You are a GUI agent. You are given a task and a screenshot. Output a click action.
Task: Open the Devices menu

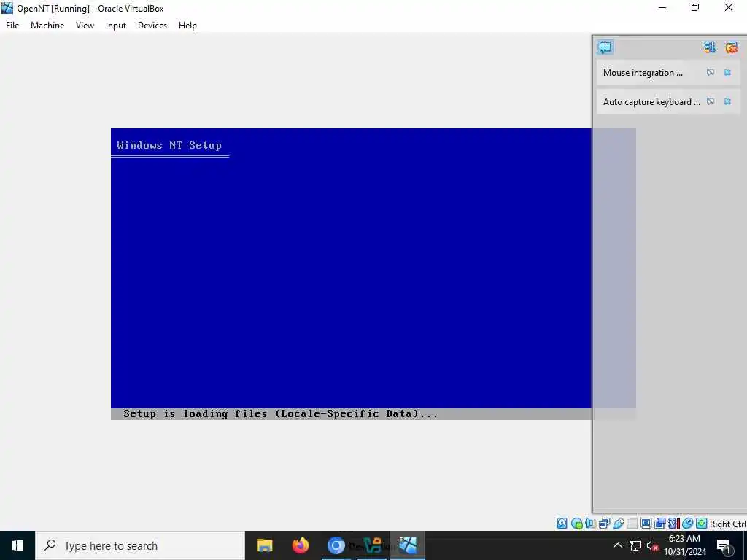152,26
